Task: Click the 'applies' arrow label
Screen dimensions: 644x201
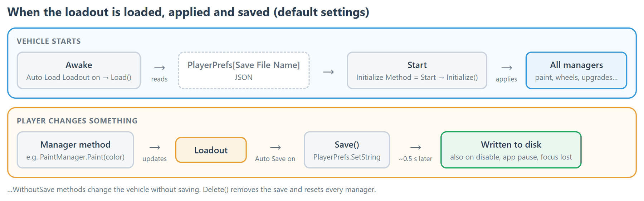Action: coord(506,79)
